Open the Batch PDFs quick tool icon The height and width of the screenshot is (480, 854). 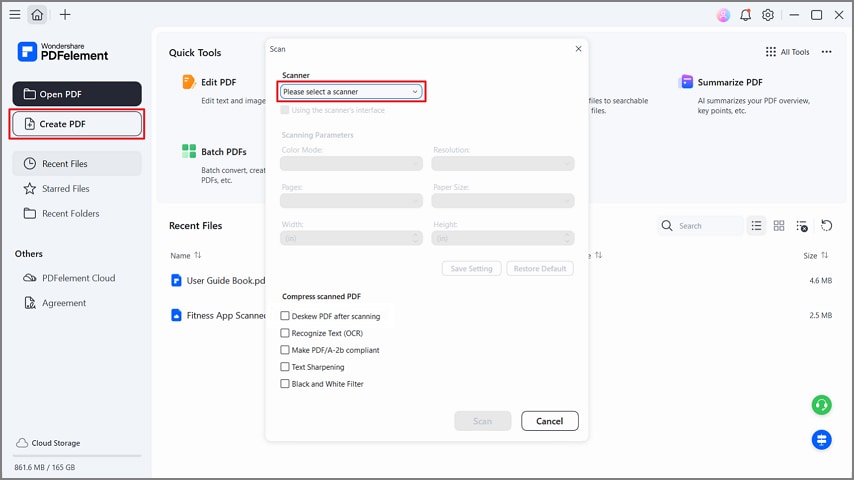[x=188, y=151]
